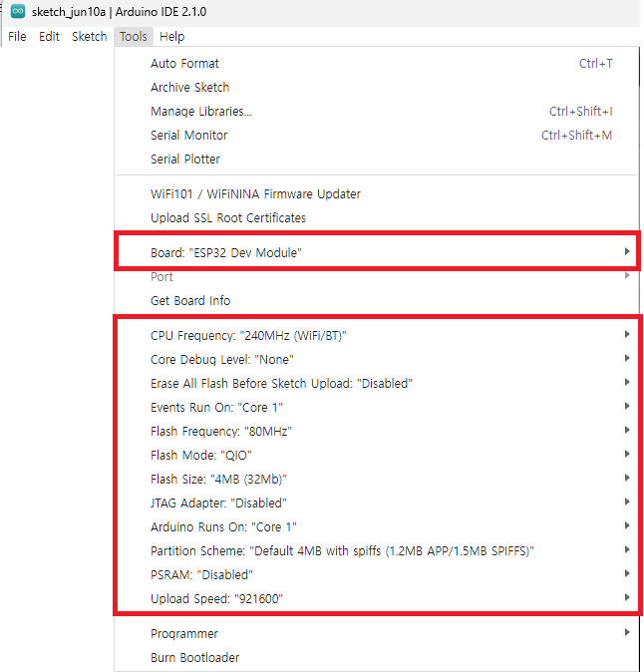Expand Upload Speed "921600" submenu
644x672 pixels.
point(376,599)
